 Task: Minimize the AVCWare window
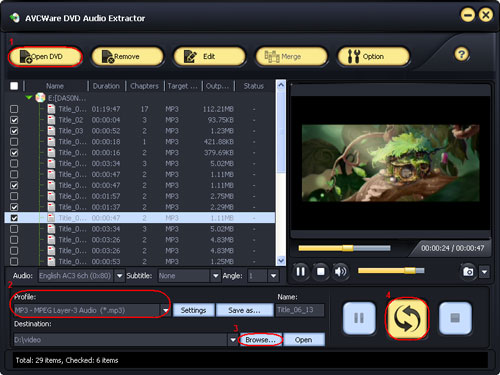(x=468, y=15)
